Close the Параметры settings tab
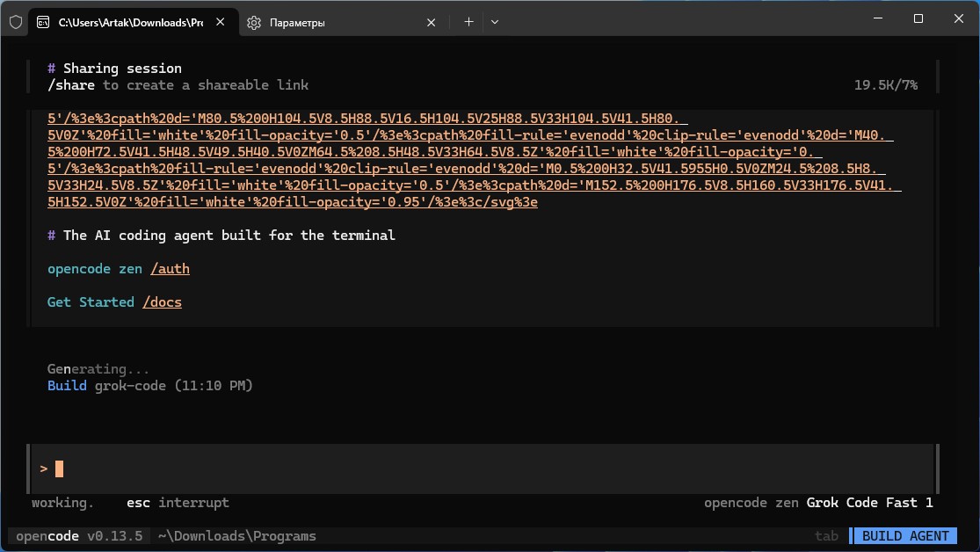Screen dimensions: 980x552 click(432, 23)
